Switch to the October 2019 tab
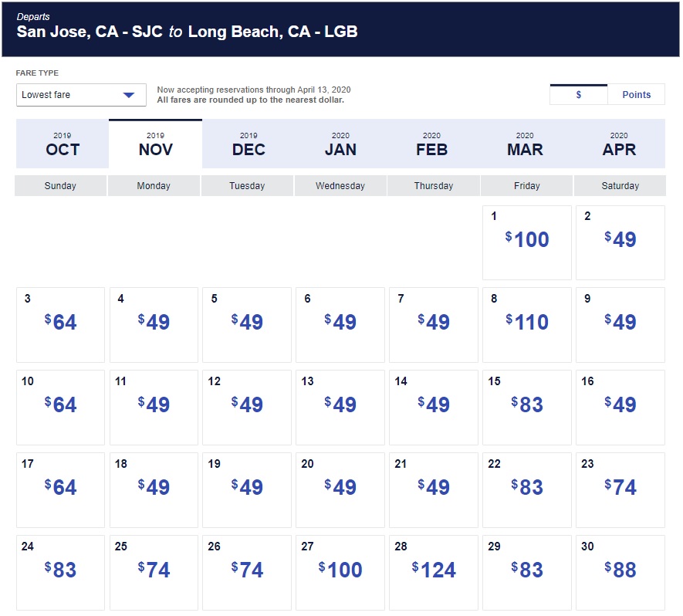This screenshot has height=616, width=683. [x=63, y=144]
